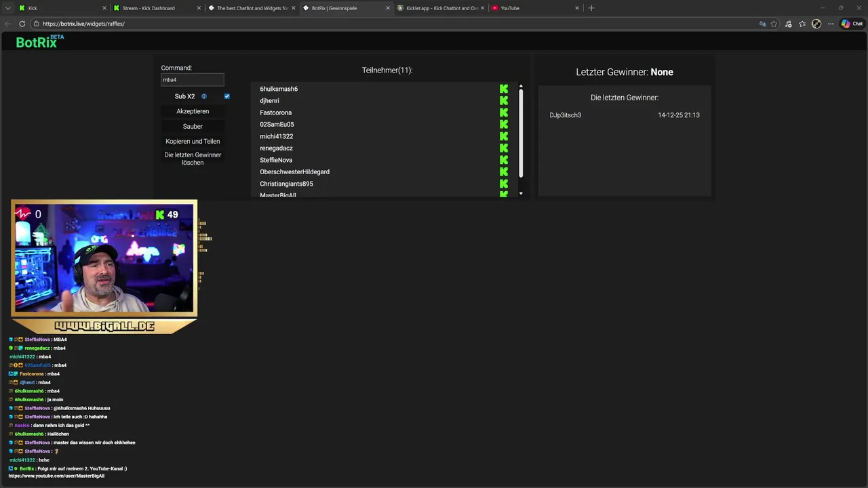Click the participants list scrollbar thumb
The image size is (868, 488).
coord(521,134)
